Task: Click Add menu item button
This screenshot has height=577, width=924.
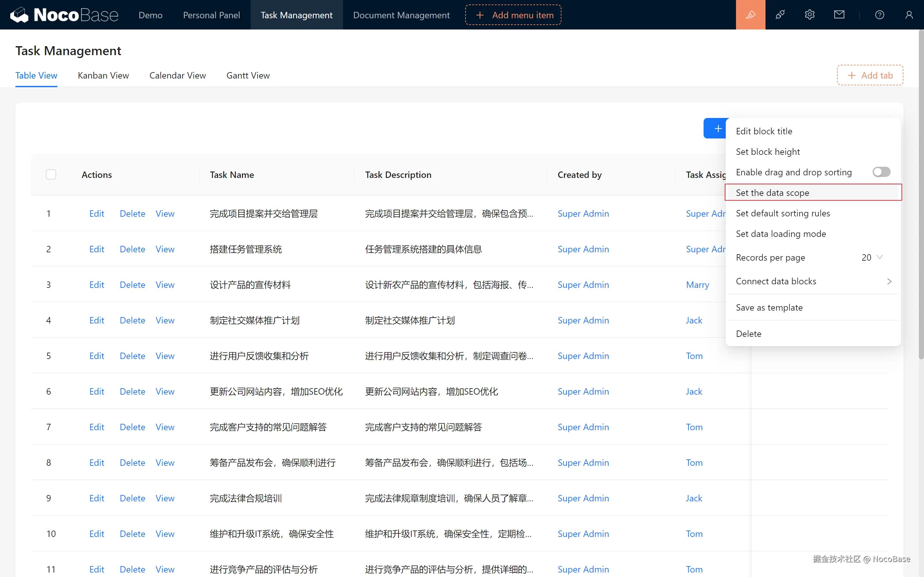Action: (513, 15)
